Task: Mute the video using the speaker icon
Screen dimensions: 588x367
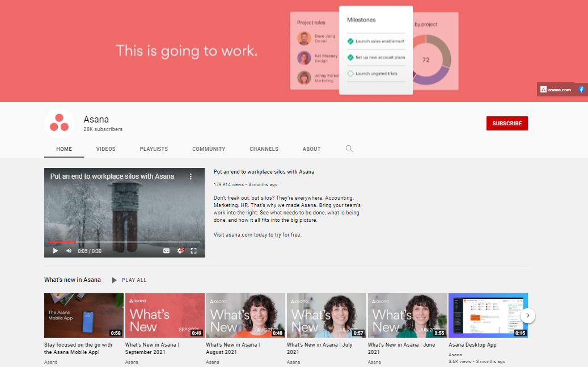Action: (69, 251)
